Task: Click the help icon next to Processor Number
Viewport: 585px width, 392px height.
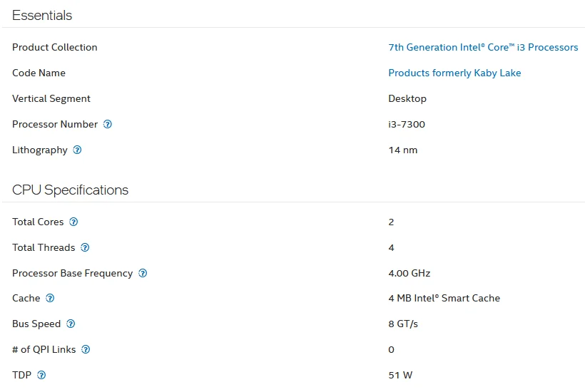Action: pos(108,124)
